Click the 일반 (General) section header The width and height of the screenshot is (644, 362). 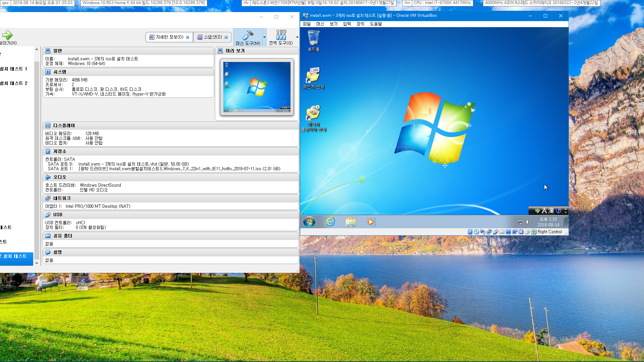pyautogui.click(x=128, y=51)
